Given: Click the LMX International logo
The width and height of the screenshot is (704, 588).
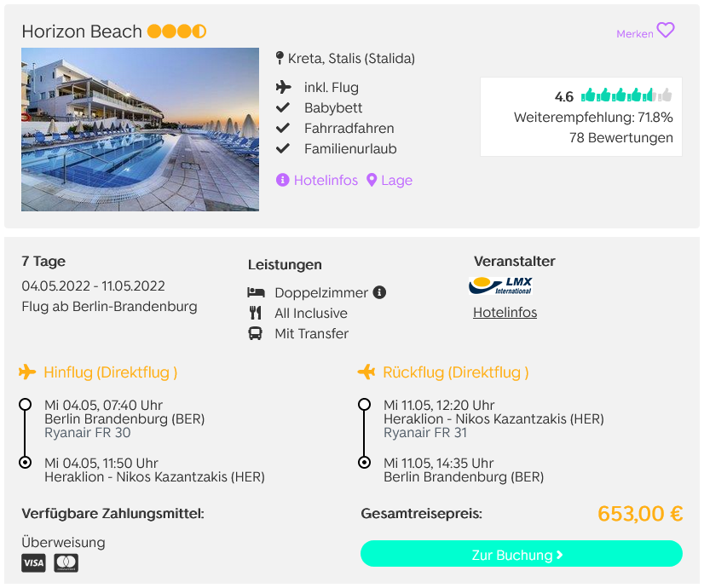Looking at the screenshot, I should [501, 285].
